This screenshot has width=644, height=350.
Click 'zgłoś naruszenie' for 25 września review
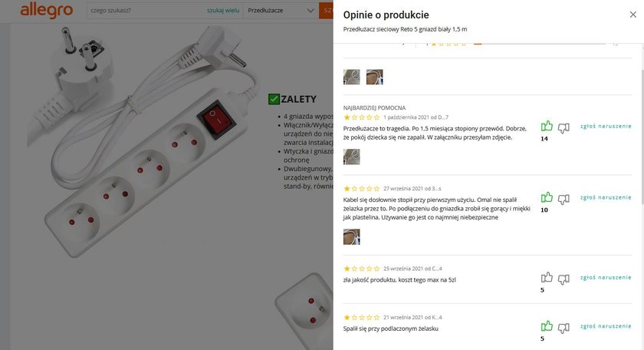point(606,278)
